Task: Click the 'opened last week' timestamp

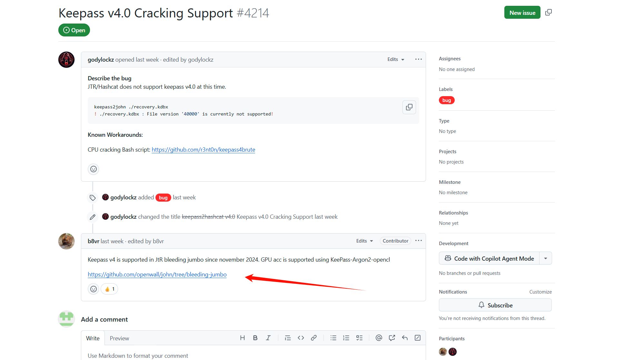Action: tap(137, 60)
